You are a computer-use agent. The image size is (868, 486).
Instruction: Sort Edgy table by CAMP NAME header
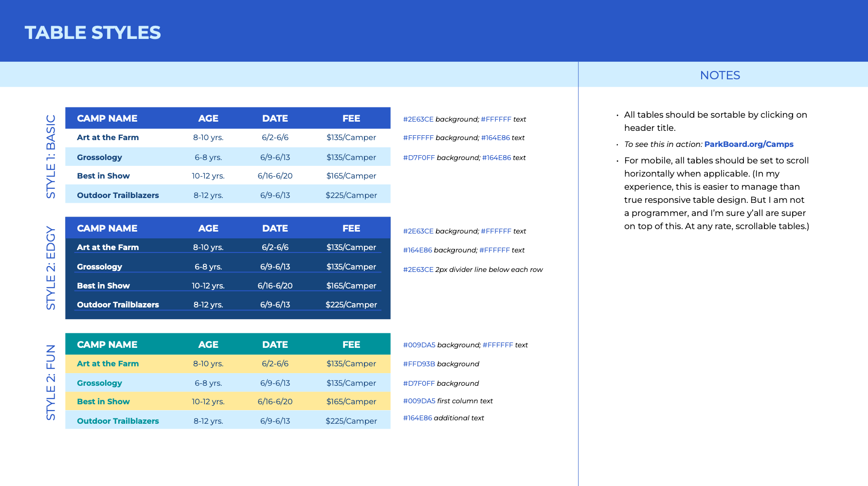(107, 228)
